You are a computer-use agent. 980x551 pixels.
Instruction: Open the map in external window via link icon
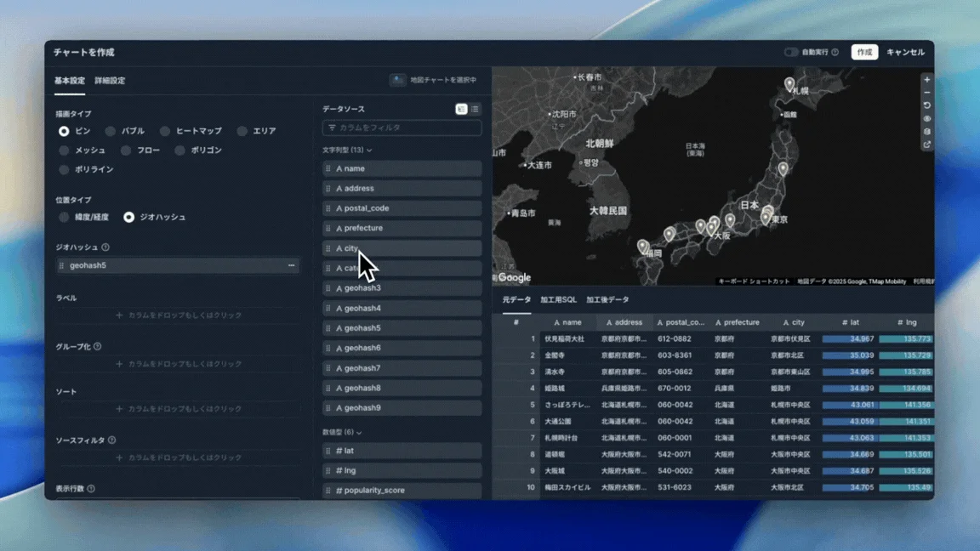pos(926,144)
